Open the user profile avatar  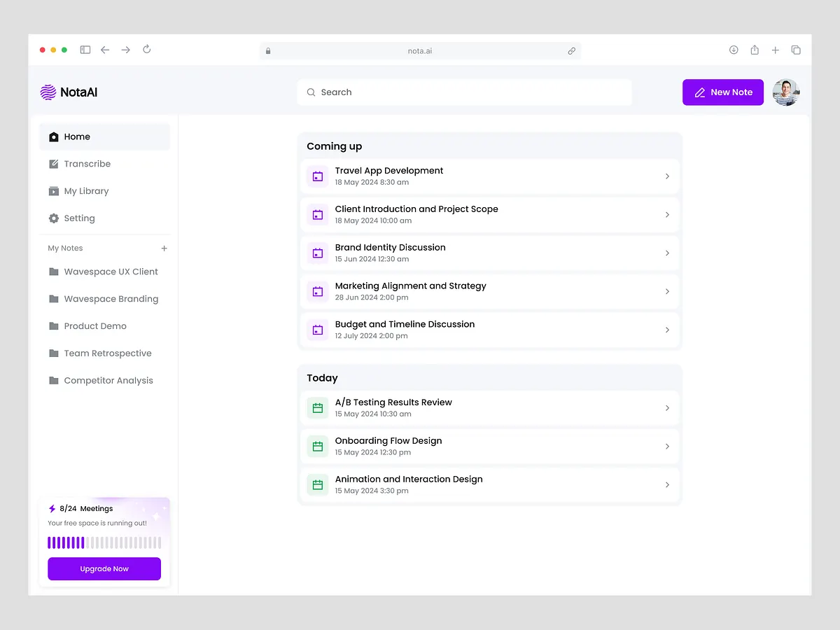785,92
